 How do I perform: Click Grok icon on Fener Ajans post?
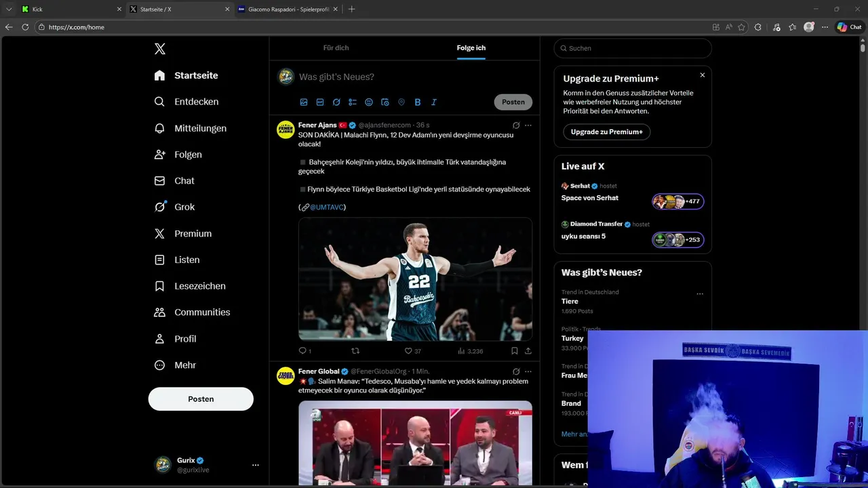(516, 125)
